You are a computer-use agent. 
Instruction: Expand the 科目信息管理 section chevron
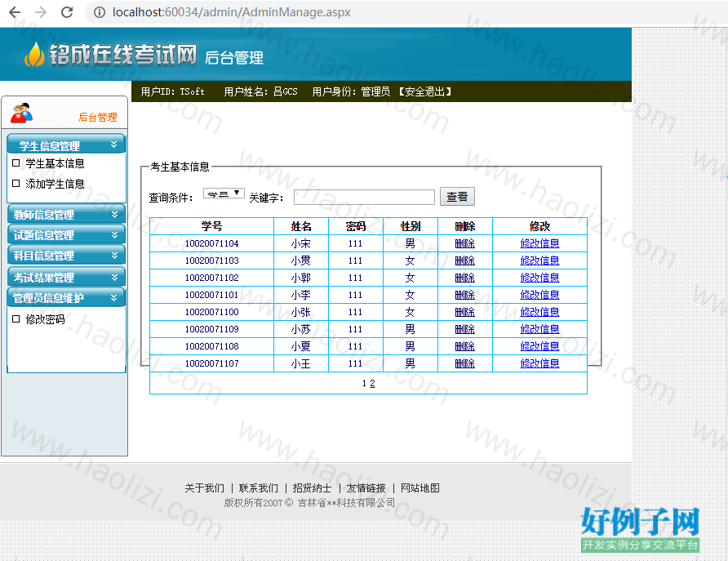pyautogui.click(x=114, y=256)
